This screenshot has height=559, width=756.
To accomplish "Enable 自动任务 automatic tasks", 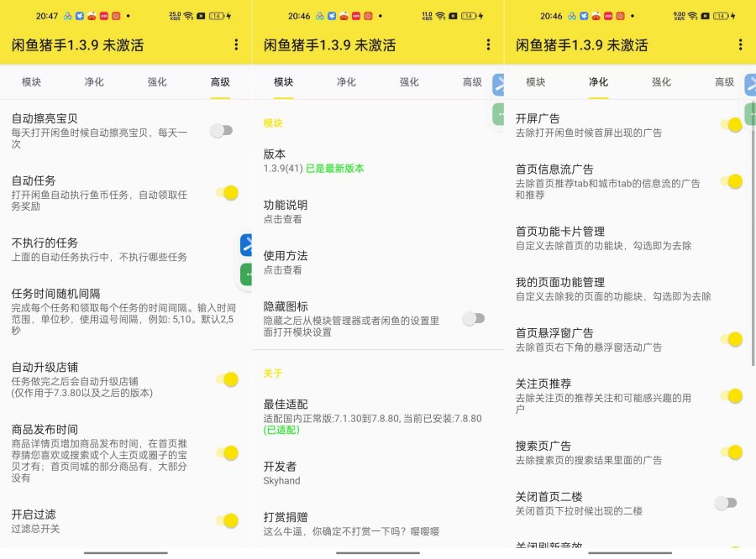I will tap(228, 192).
